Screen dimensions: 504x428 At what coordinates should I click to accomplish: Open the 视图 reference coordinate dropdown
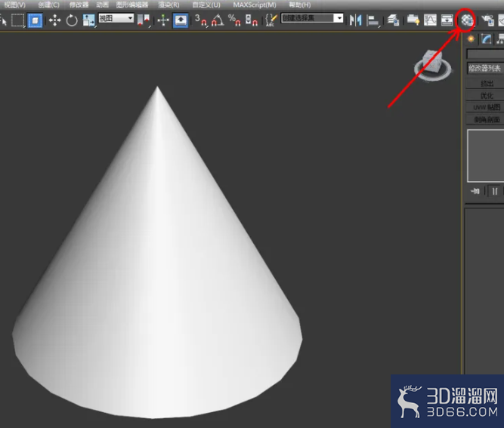click(116, 18)
